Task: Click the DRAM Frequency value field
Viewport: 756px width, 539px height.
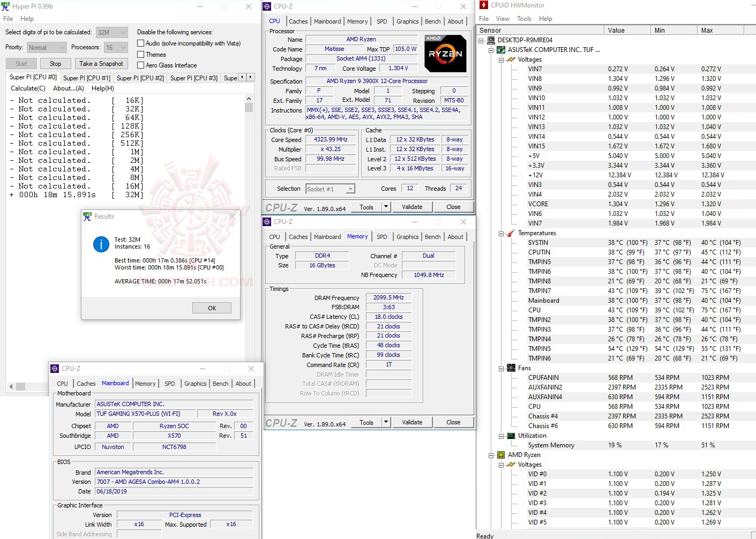Action: (389, 297)
